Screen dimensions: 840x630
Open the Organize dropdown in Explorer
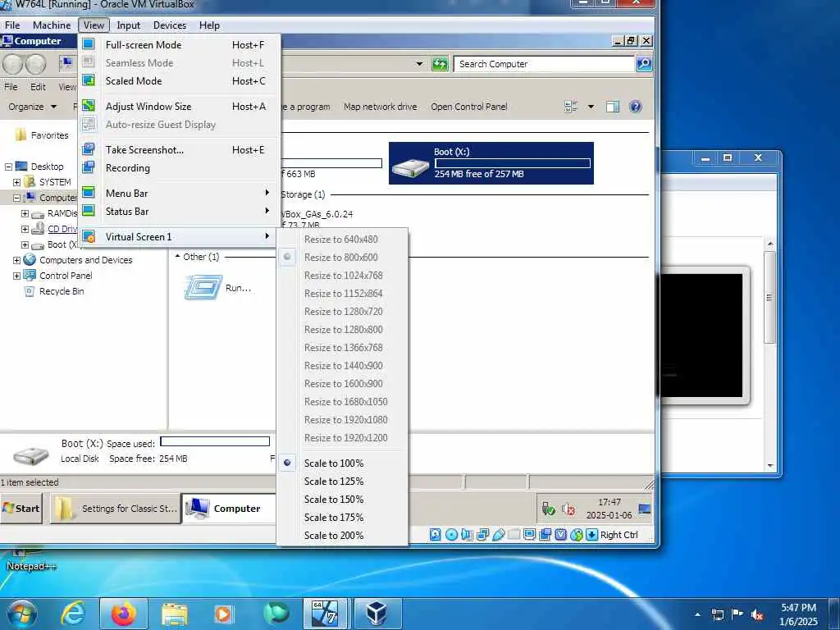(32, 107)
